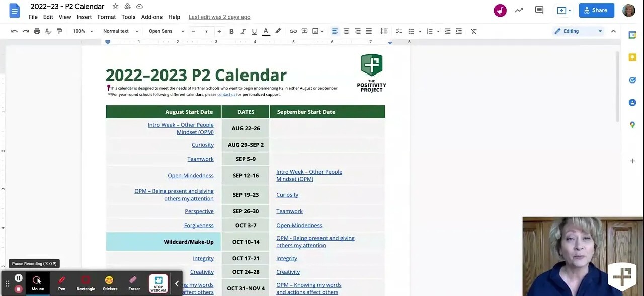Print the document using the printer icon
The height and width of the screenshot is (296, 644).
[37, 31]
